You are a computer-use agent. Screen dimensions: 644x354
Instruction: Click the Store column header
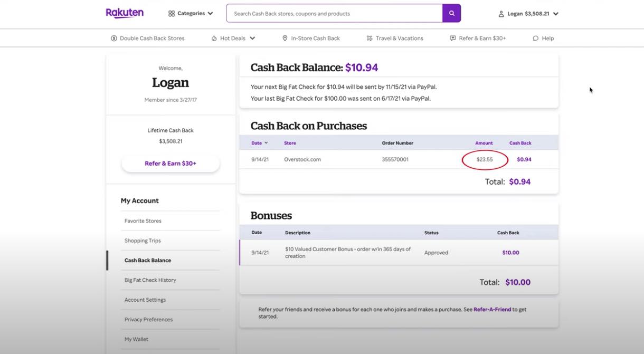pyautogui.click(x=290, y=143)
